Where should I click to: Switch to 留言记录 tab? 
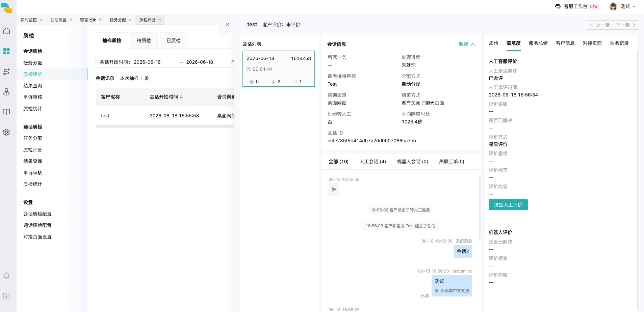[x=88, y=20]
